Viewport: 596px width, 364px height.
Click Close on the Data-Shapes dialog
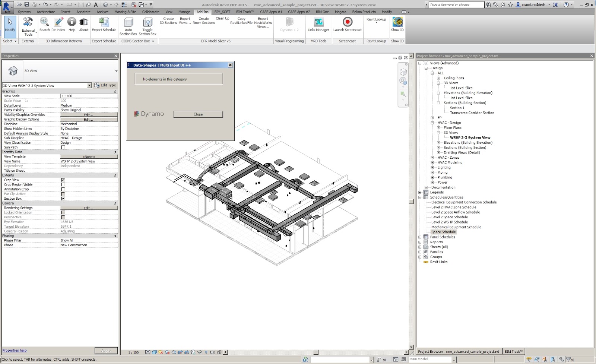(x=198, y=114)
